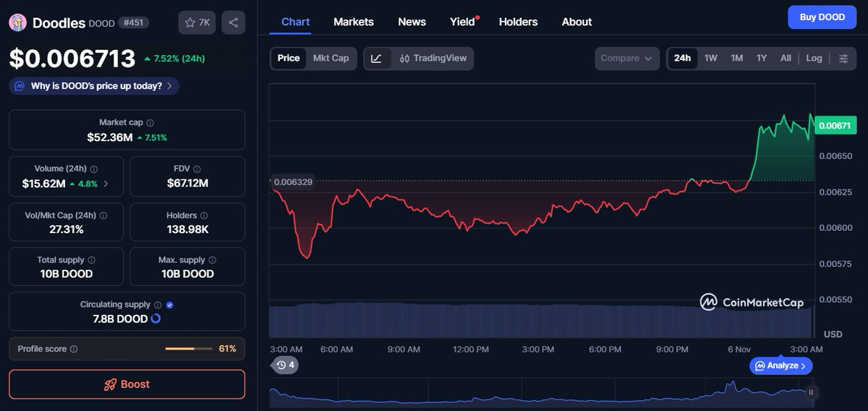Screen dimensions: 868x411
Task: Select the 1W time range
Action: point(711,59)
